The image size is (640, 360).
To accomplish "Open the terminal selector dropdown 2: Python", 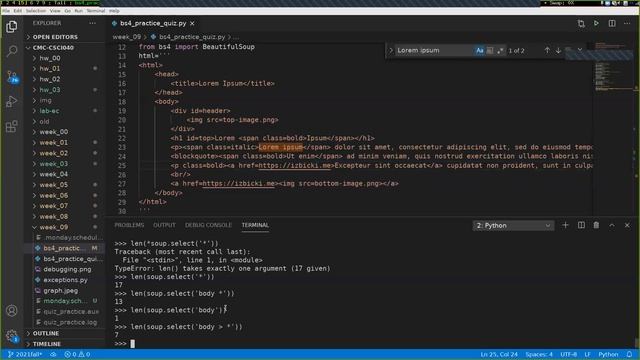I will point(513,225).
